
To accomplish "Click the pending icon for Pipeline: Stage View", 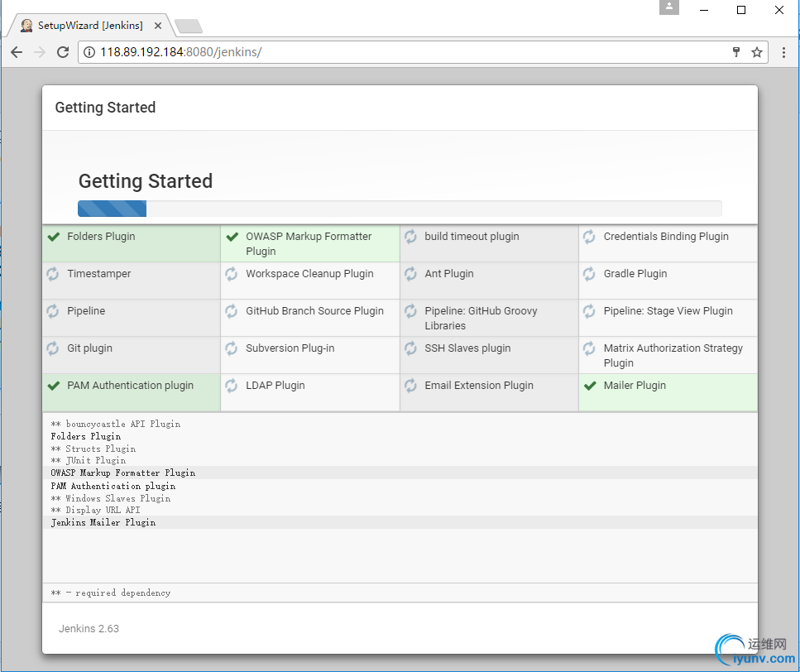I will coord(589,311).
